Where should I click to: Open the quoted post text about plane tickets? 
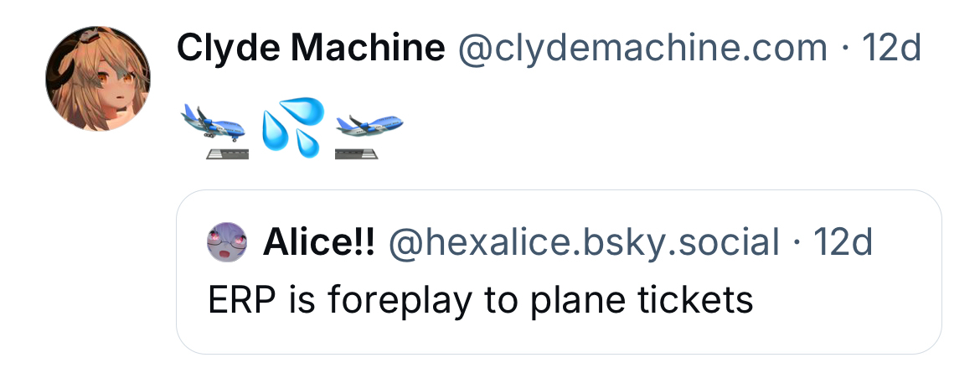click(481, 299)
